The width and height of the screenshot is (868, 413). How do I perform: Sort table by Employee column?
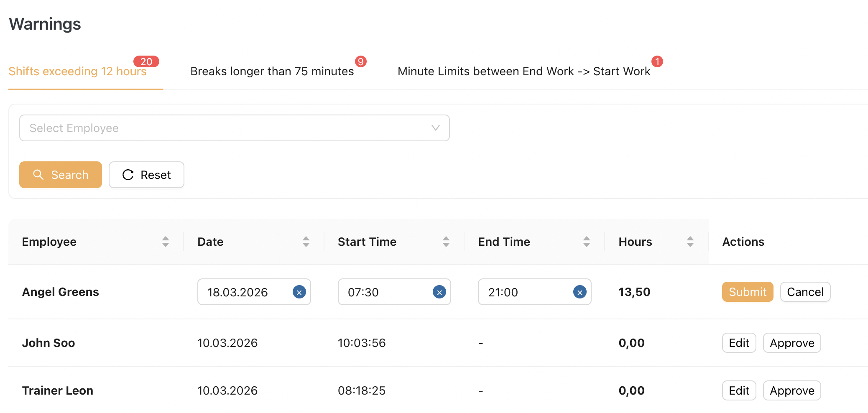(x=166, y=242)
